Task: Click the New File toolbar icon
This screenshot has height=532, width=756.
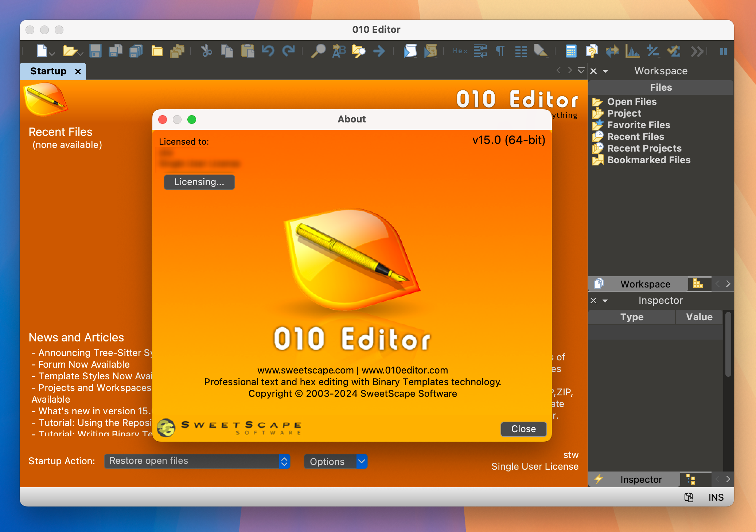Action: (x=42, y=51)
